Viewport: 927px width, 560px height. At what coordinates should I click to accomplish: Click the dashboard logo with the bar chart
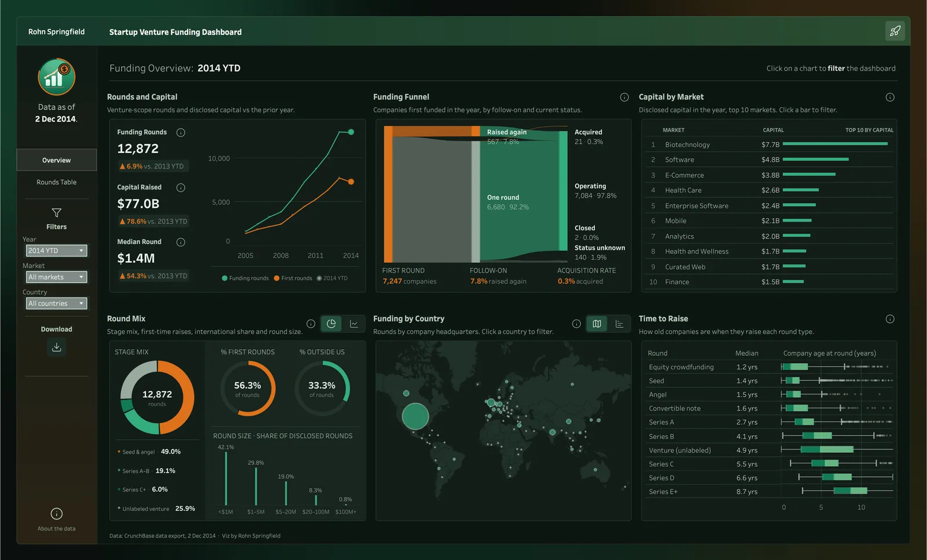pos(56,77)
